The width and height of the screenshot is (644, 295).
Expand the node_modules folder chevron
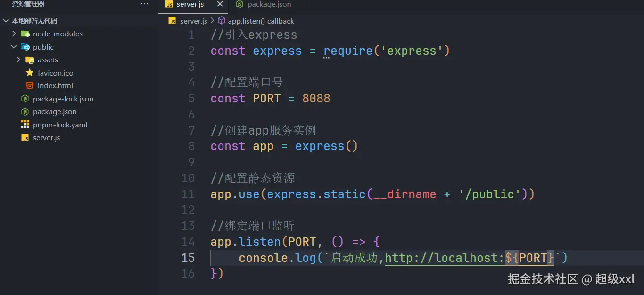[14, 34]
